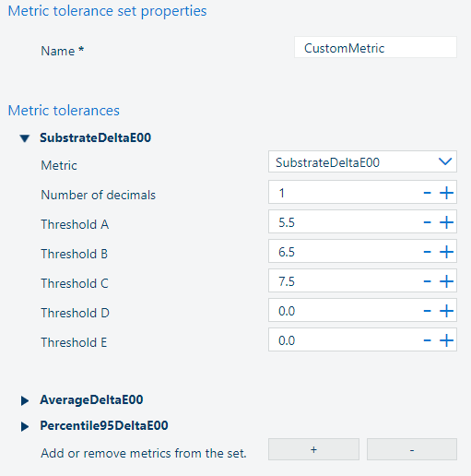Screen dimensions: 471x476
Task: Decrease Threshold A value
Action: [x=427, y=222]
